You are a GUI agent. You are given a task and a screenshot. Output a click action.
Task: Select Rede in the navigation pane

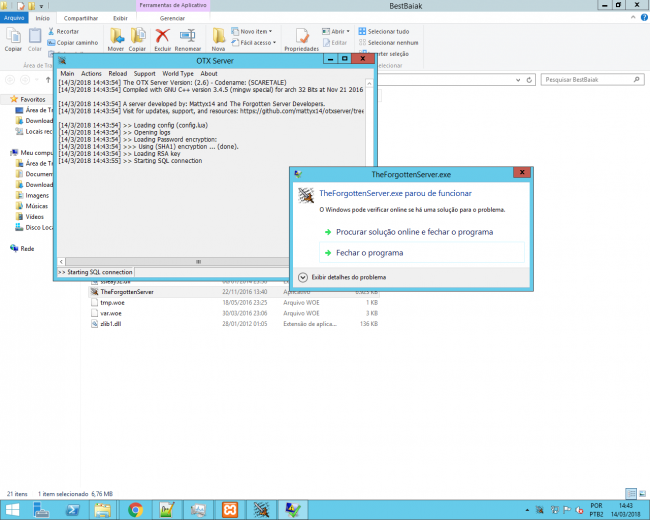click(22, 249)
